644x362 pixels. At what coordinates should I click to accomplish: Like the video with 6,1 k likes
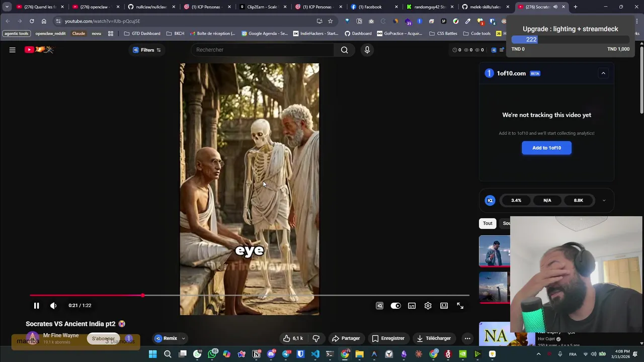click(292, 338)
